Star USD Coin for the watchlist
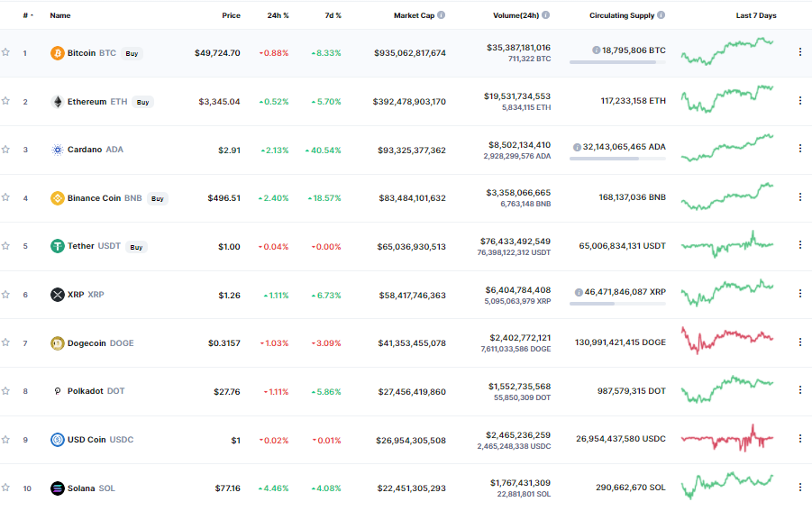Viewport: 812px width, 511px height. coord(5,439)
